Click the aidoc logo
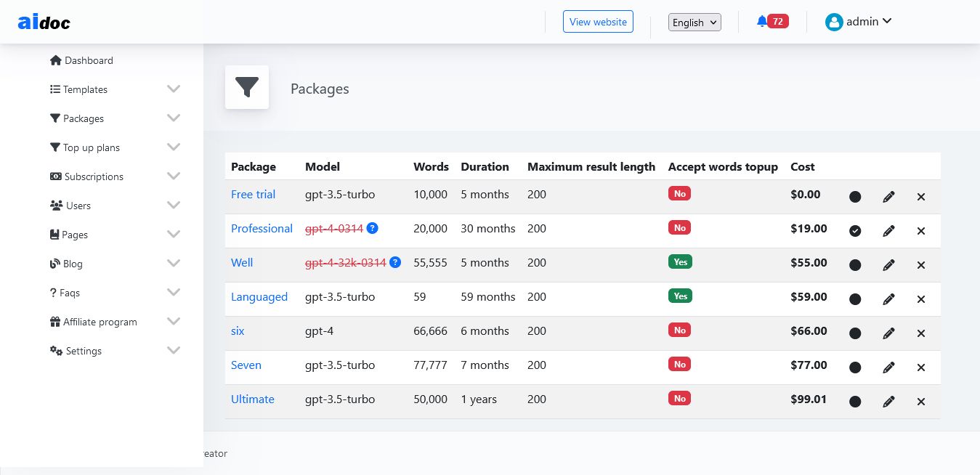 [44, 23]
